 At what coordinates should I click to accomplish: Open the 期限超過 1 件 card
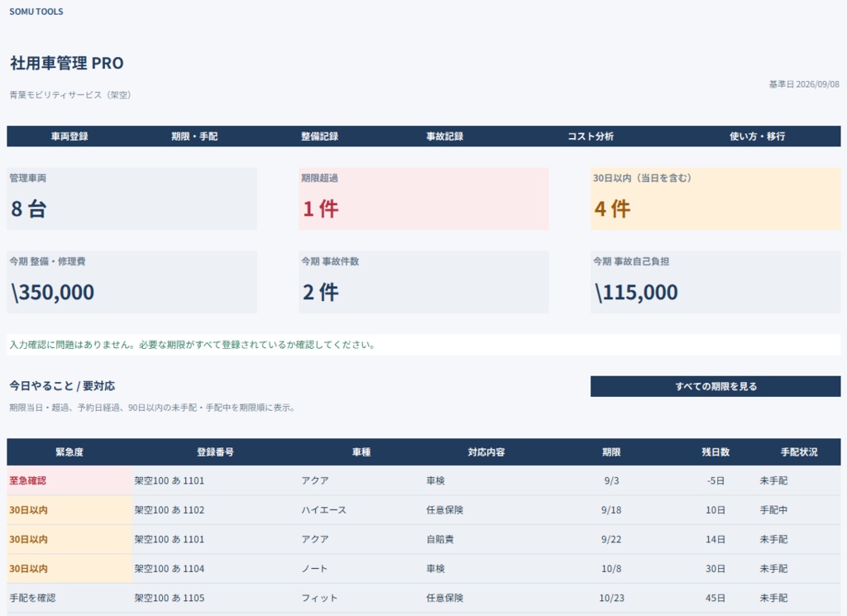pyautogui.click(x=423, y=198)
